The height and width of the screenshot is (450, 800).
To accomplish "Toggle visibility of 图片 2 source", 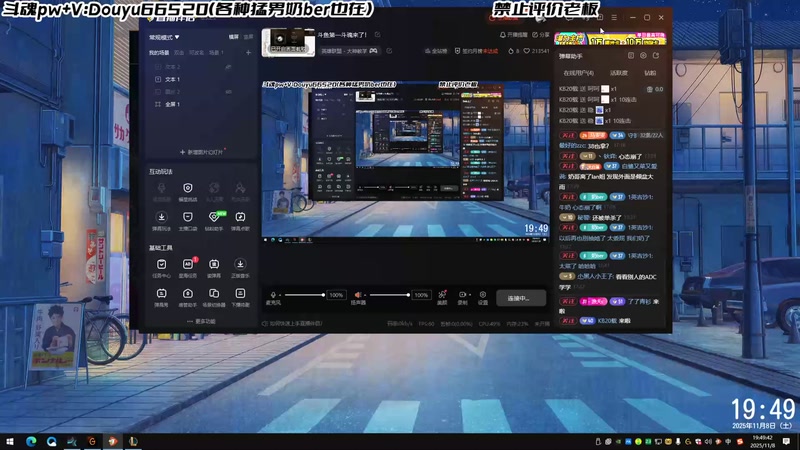I will click(228, 92).
